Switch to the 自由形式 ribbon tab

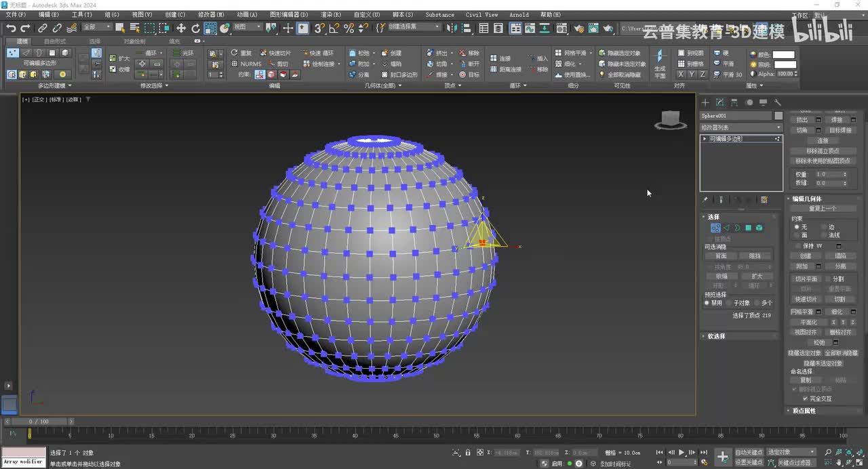pos(55,41)
